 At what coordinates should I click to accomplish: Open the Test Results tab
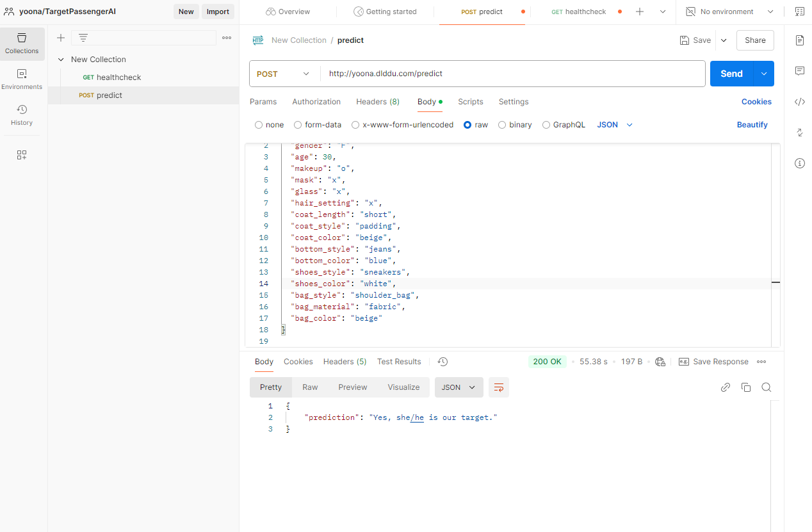pyautogui.click(x=399, y=362)
